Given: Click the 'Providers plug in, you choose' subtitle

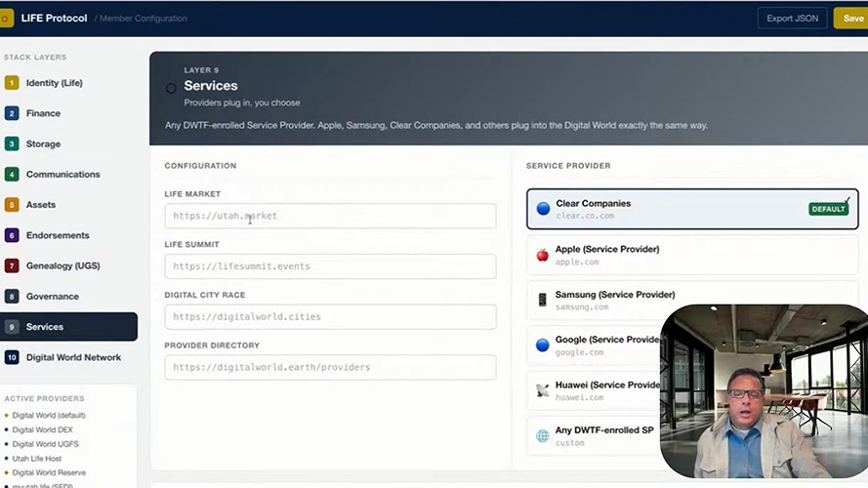Looking at the screenshot, I should point(242,102).
